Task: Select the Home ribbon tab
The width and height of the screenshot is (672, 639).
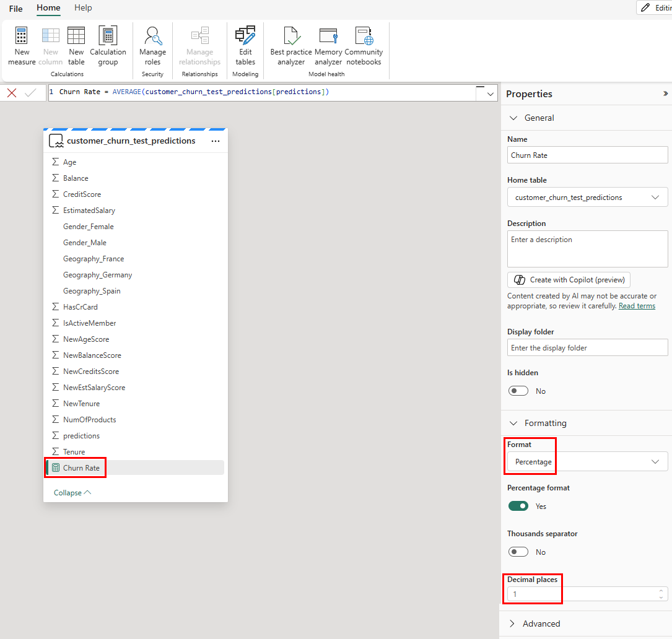Action: pos(48,7)
